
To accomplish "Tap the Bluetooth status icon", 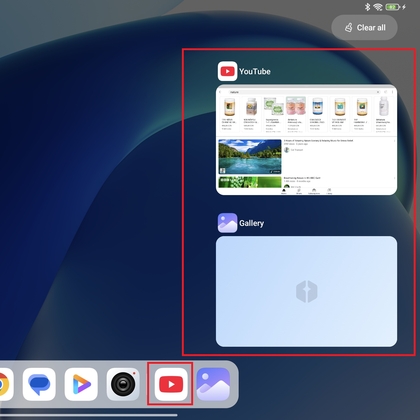I will [367, 7].
